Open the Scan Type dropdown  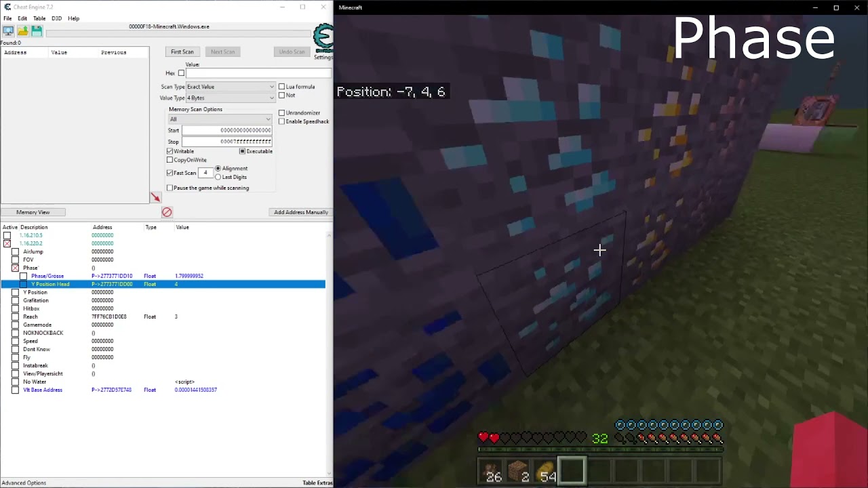pyautogui.click(x=231, y=87)
